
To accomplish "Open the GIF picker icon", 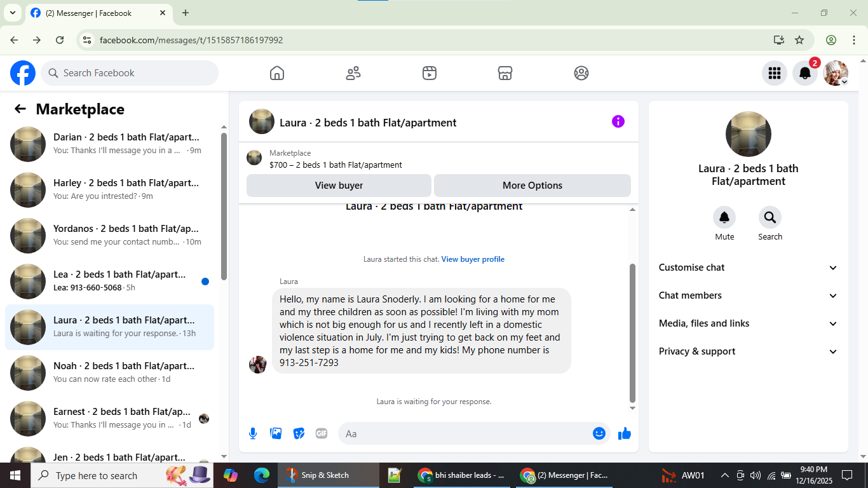I will point(322,433).
